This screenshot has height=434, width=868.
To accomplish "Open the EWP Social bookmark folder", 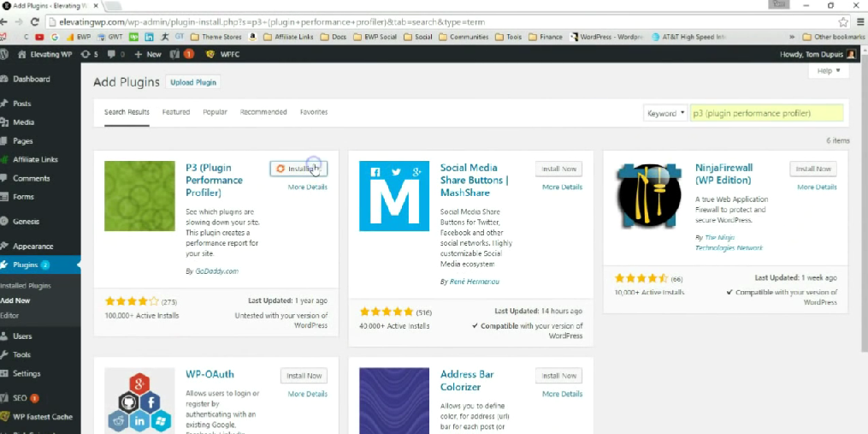I will 375,37.
